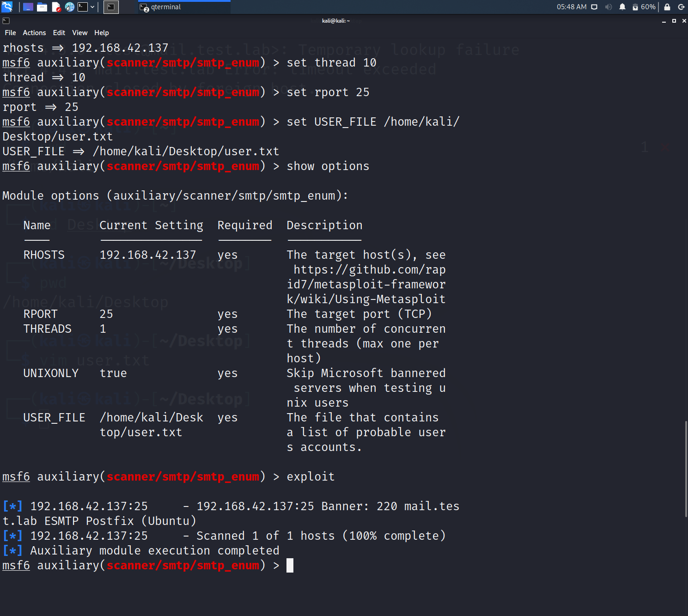The height and width of the screenshot is (616, 688).
Task: Check battery level via the battery icon
Action: click(636, 7)
